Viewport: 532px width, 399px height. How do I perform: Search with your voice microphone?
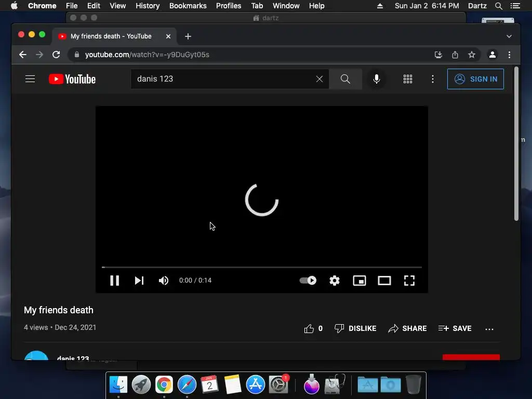click(x=376, y=79)
